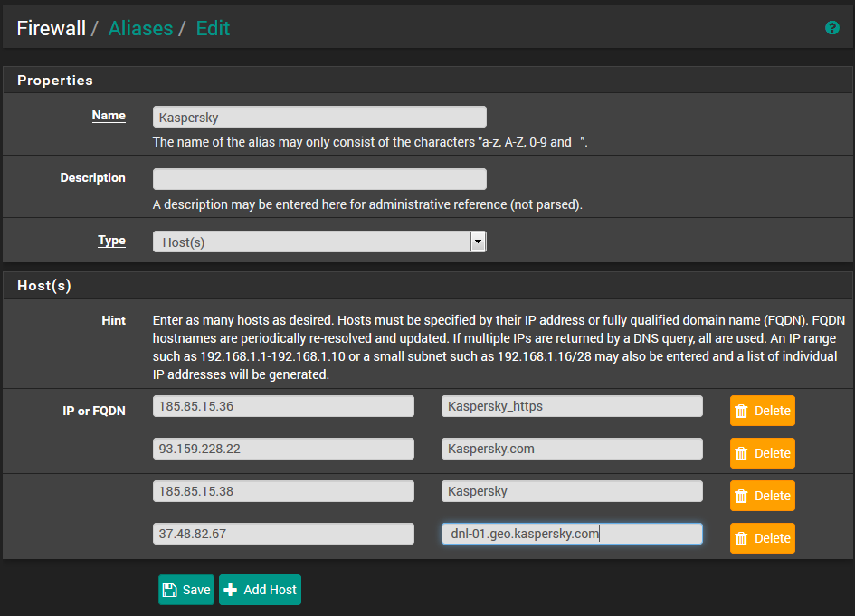Screen dimensions: 855x616
Task: Select the IP field with 93.159.228.22
Action: (283, 449)
